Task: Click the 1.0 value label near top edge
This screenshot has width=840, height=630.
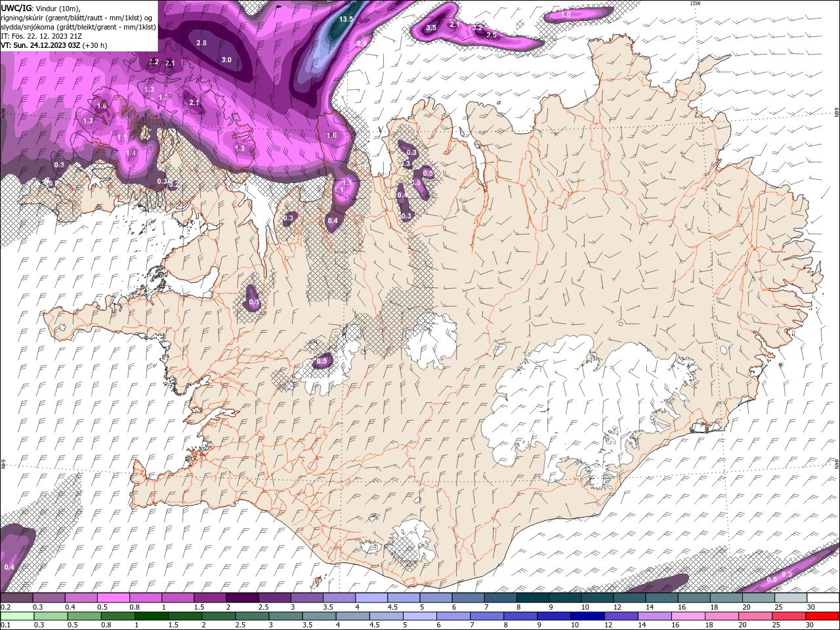Action: [566, 14]
